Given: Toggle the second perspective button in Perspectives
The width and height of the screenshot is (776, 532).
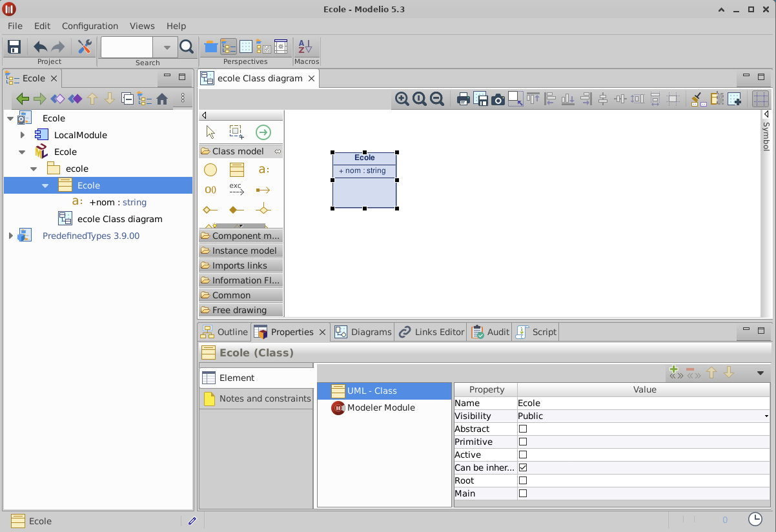Looking at the screenshot, I should pyautogui.click(x=229, y=46).
